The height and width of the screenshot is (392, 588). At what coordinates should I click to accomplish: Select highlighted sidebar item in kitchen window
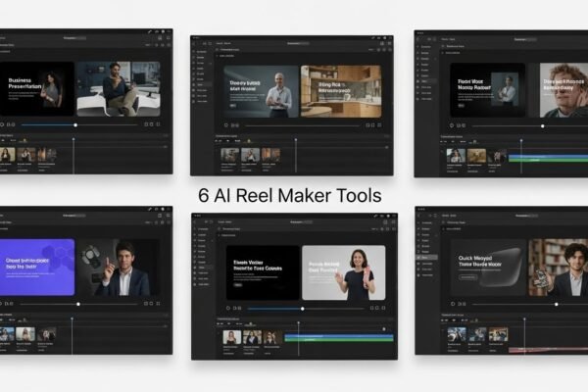pyautogui.click(x=203, y=85)
